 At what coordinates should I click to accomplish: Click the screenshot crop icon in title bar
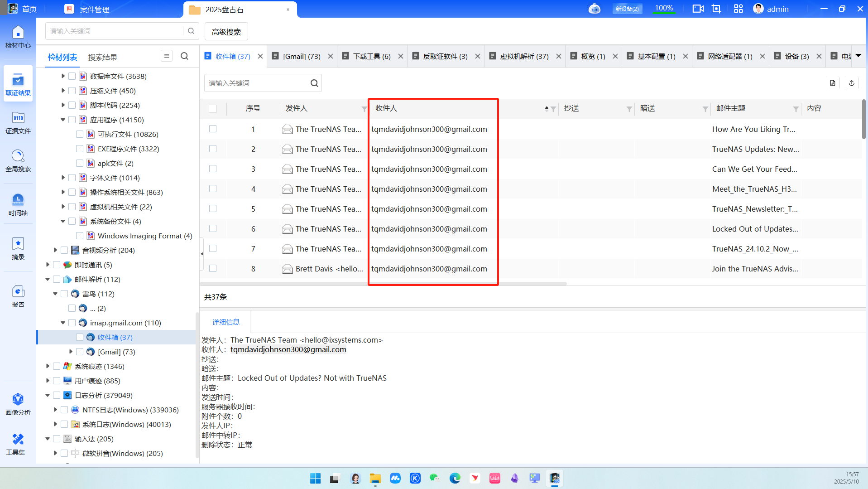(716, 9)
